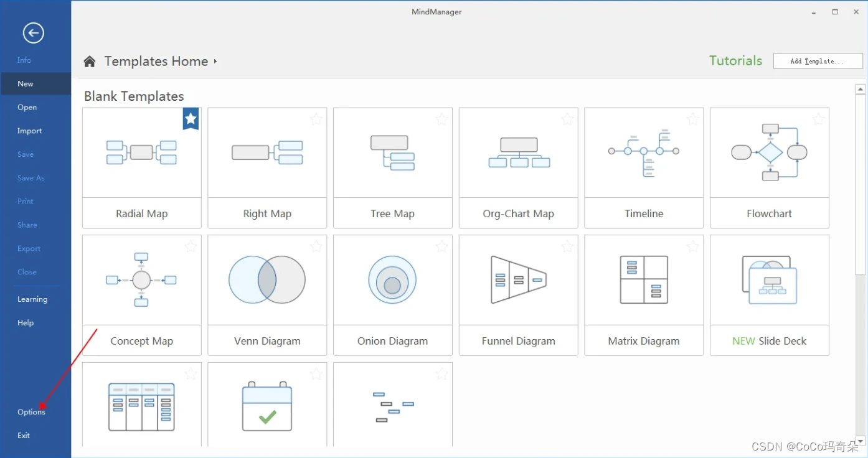Maximize the MindManager window
The image size is (868, 458).
tap(835, 12)
